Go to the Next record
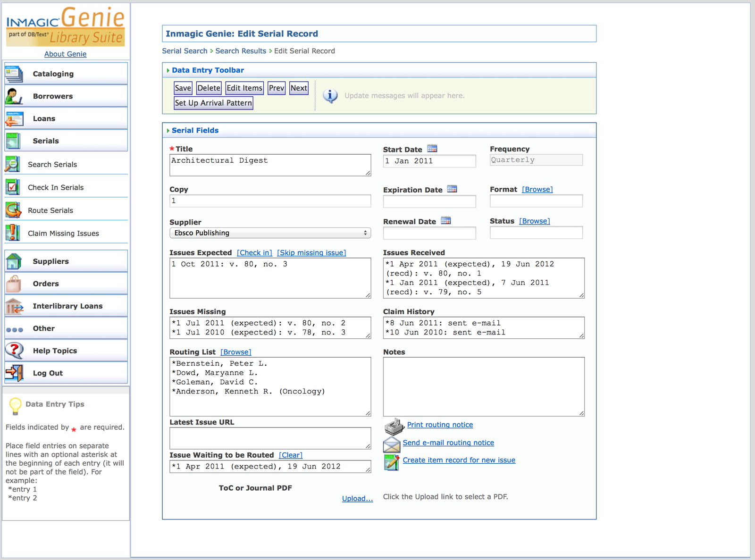 (299, 88)
